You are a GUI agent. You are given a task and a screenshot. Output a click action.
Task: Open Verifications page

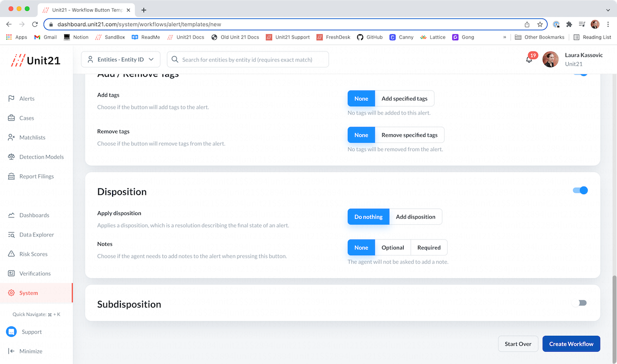29,274
